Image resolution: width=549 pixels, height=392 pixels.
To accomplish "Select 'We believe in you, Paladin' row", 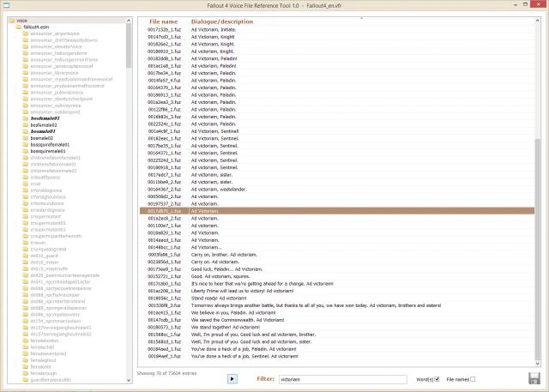I will 337,312.
